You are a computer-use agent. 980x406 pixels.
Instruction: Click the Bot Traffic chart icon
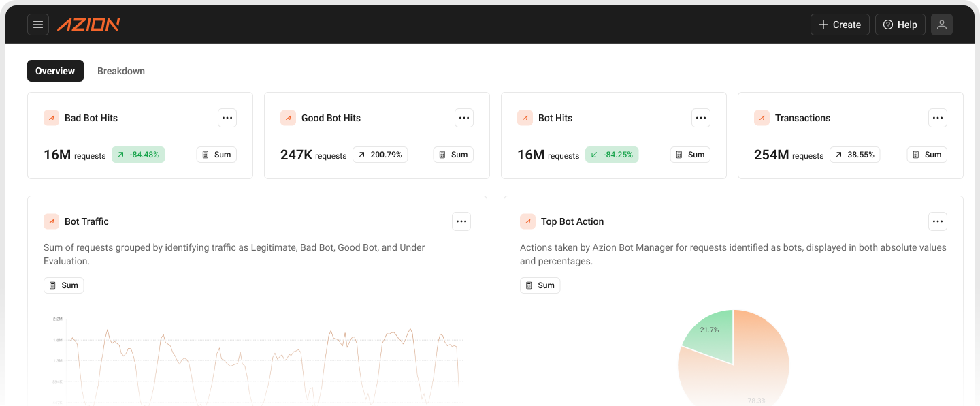[x=52, y=221]
